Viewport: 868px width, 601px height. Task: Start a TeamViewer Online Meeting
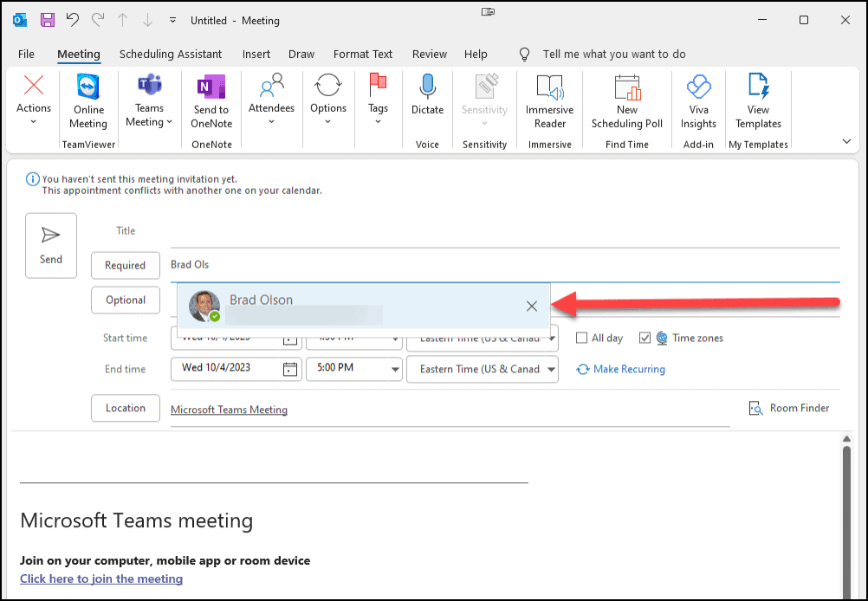coord(88,102)
